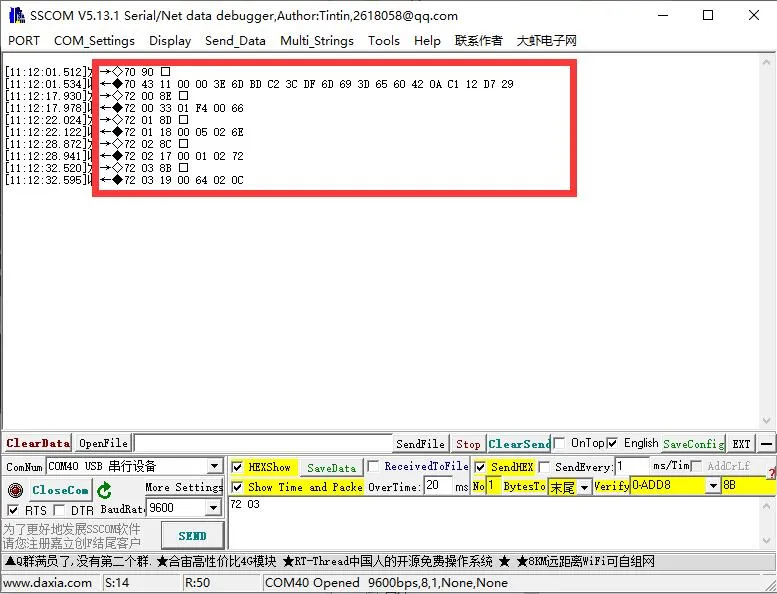Click the CloseCom button
The height and width of the screenshot is (594, 777).
point(60,490)
